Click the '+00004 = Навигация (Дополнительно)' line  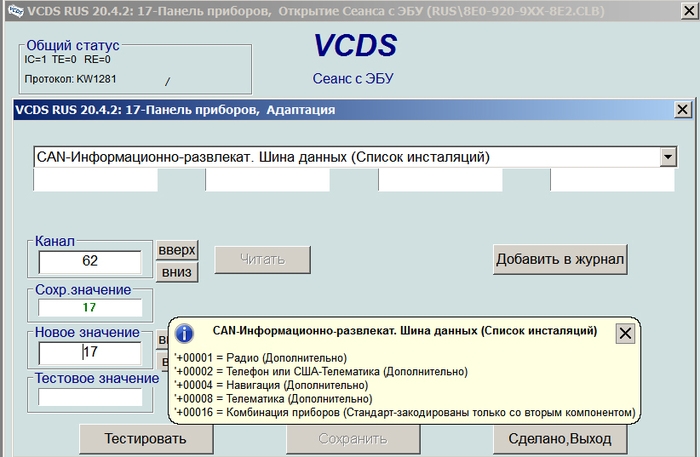271,385
